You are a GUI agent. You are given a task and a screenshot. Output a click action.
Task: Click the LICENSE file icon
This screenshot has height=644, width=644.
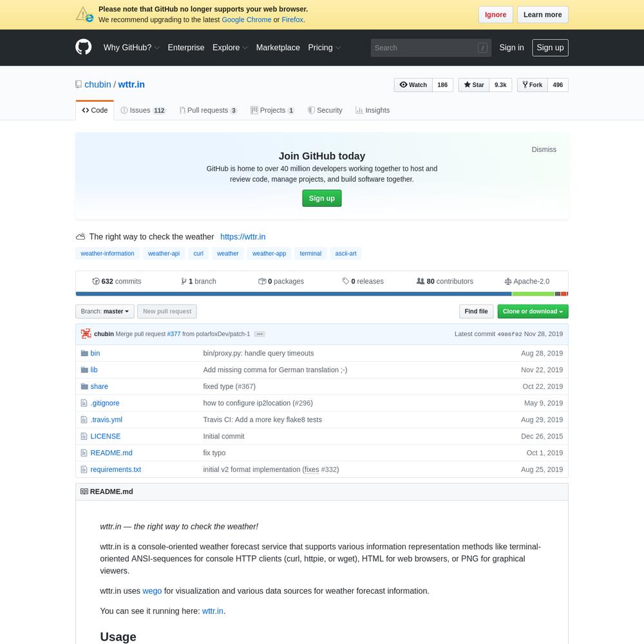84,436
